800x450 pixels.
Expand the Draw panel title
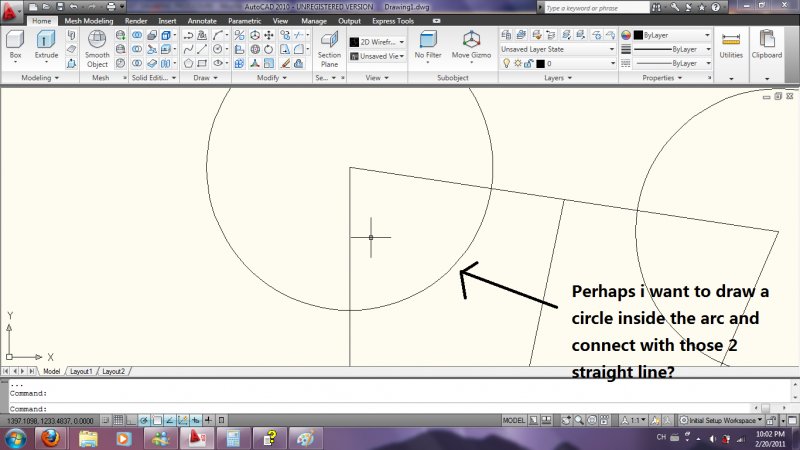click(203, 77)
